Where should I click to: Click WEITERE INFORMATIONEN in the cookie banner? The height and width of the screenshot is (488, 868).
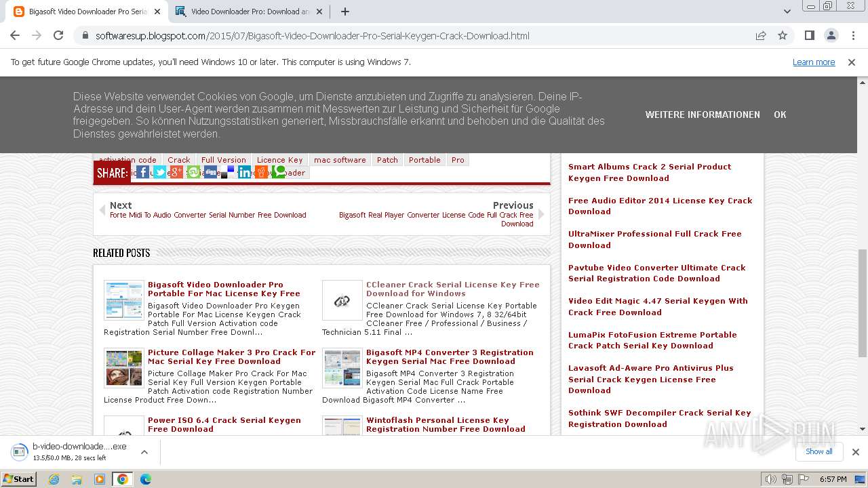pos(703,115)
